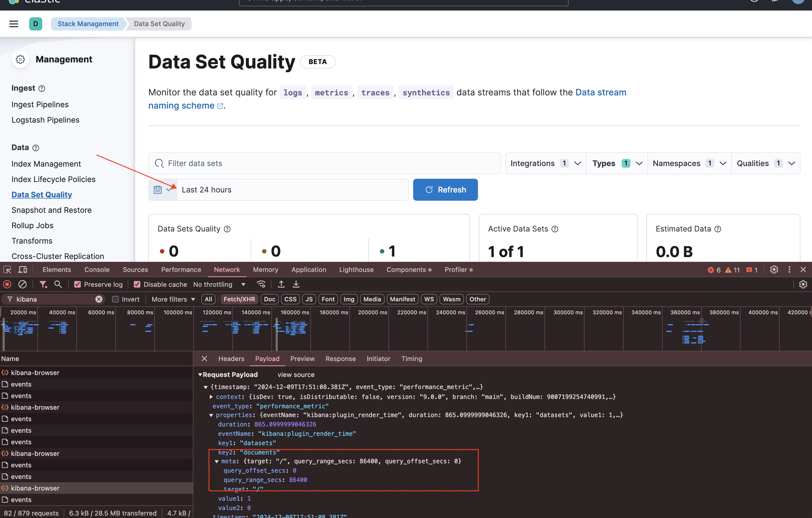
Task: Close the request details pane
Action: click(204, 359)
